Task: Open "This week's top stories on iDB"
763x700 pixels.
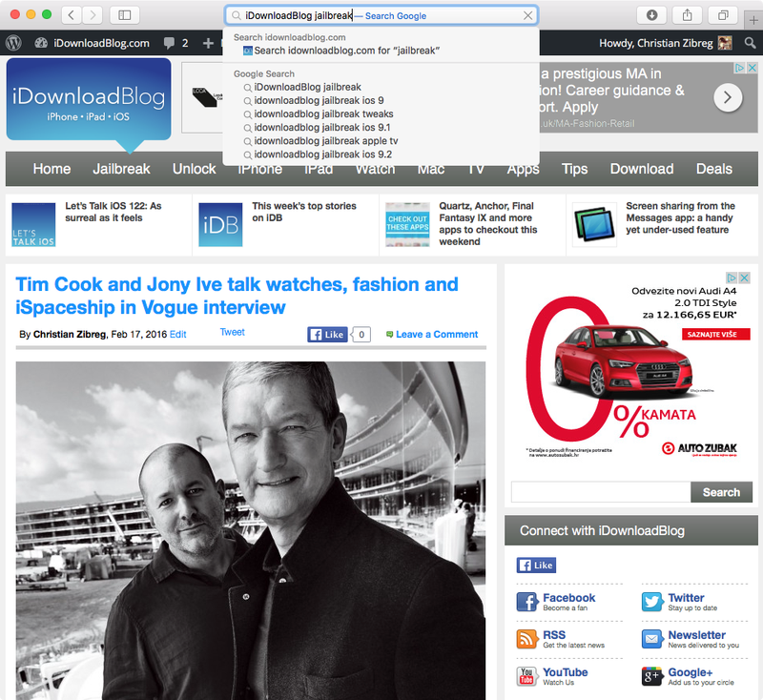Action: click(304, 212)
